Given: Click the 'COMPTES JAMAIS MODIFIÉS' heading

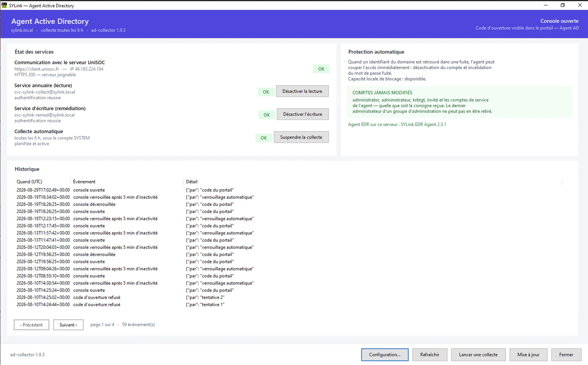Looking at the screenshot, I should coord(382,92).
